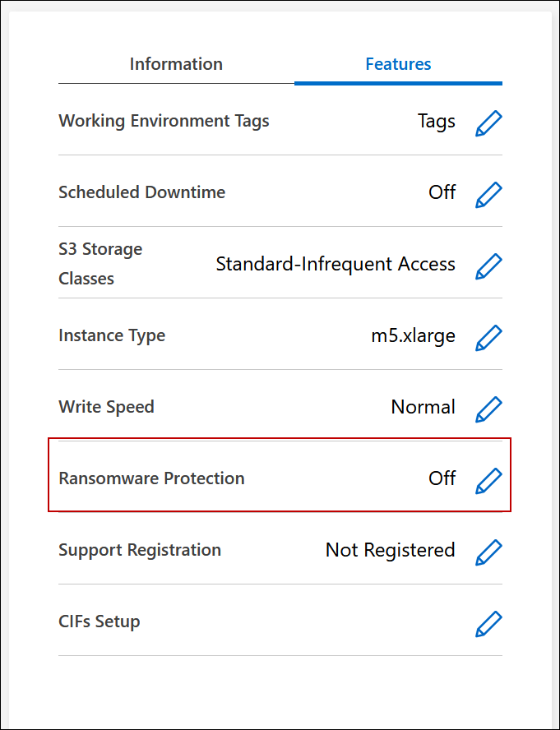The width and height of the screenshot is (560, 730).
Task: Select the Features tab
Action: [x=398, y=64]
